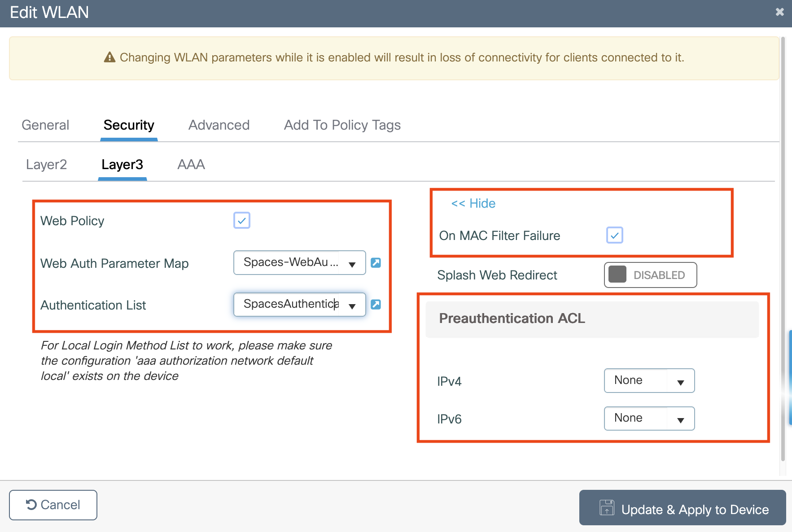Open the Authentication List dropdown
The width and height of the screenshot is (792, 532).
pyautogui.click(x=352, y=306)
